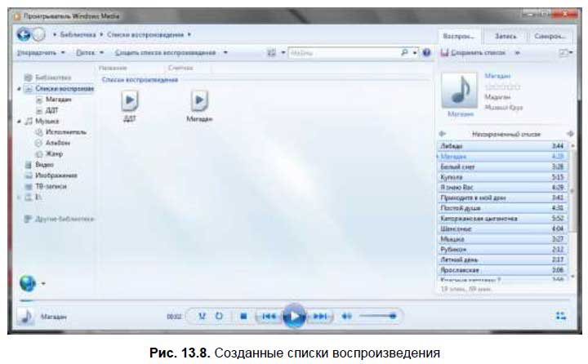
Task: Toggle repeat playback mode
Action: pos(219,317)
